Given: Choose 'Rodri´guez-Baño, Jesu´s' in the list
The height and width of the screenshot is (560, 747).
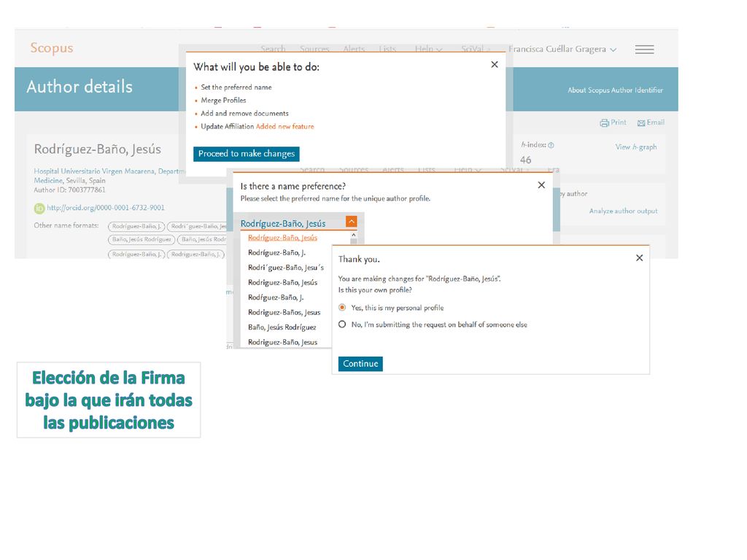Looking at the screenshot, I should (286, 268).
